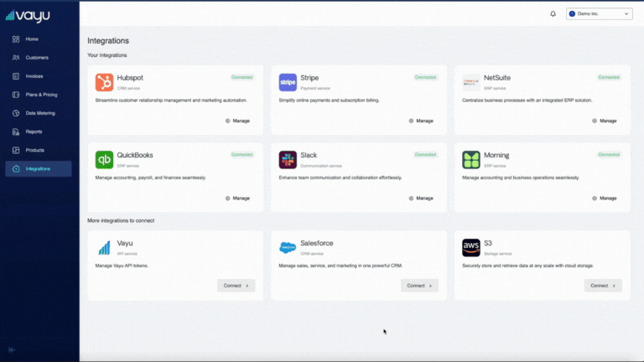Screen dimensions: 644x362
Task: Click the Hubspot logo icon
Action: point(104,82)
